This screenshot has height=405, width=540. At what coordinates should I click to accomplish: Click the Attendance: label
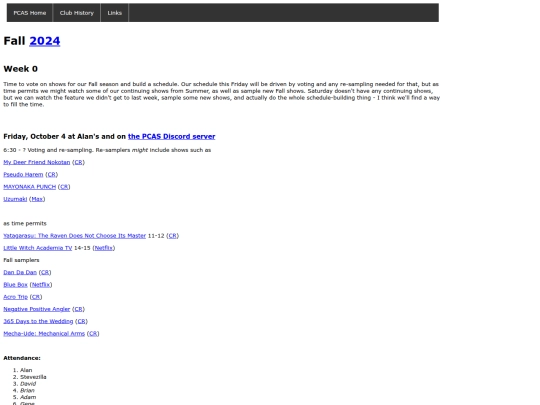coord(22,358)
